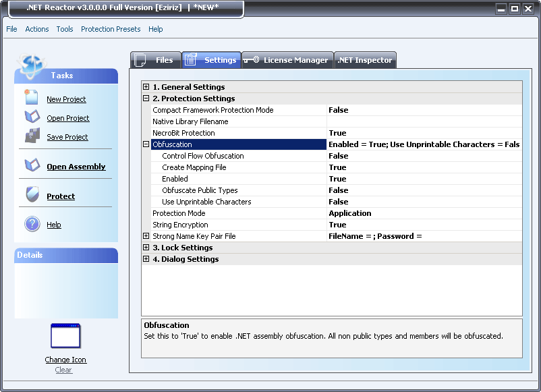Expand Strong Name Key Pair File property
Viewport: 541px width, 392px height.
pos(146,236)
